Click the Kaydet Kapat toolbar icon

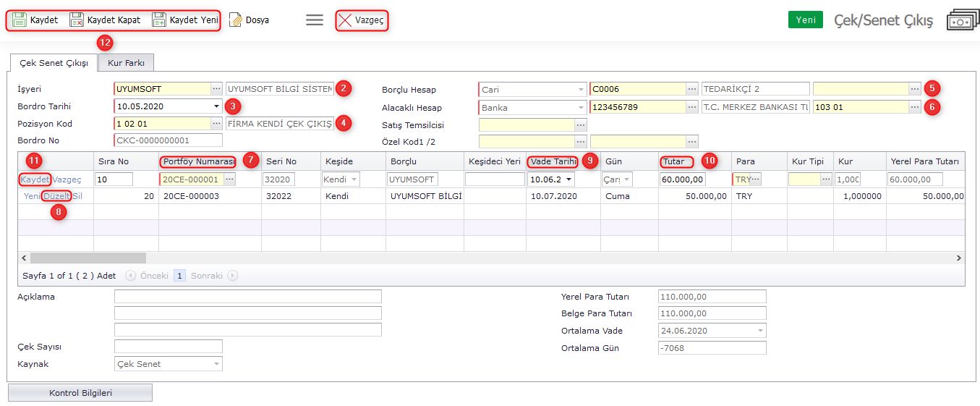[x=77, y=20]
